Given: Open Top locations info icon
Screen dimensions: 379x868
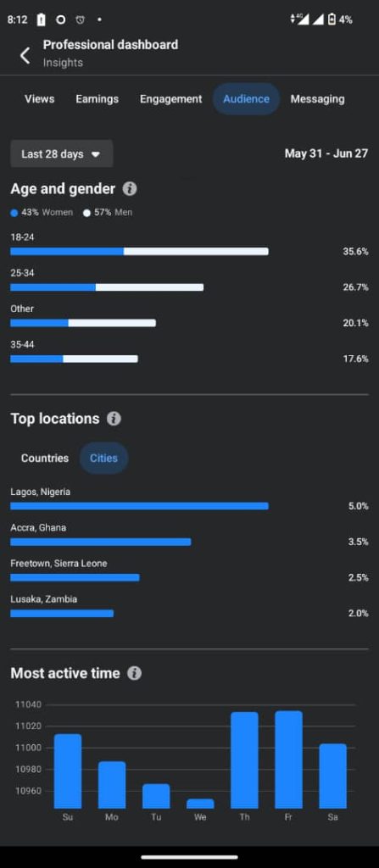Looking at the screenshot, I should tap(114, 419).
